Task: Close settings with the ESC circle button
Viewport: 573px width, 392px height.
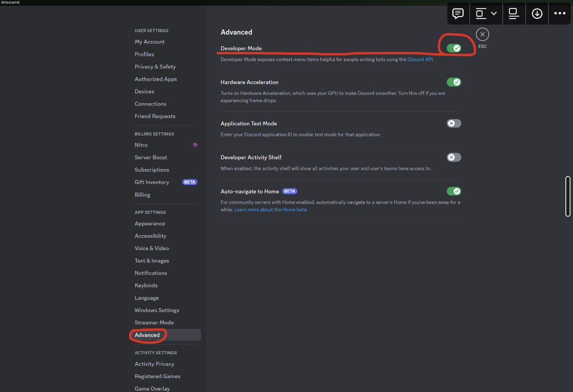Action: 482,34
